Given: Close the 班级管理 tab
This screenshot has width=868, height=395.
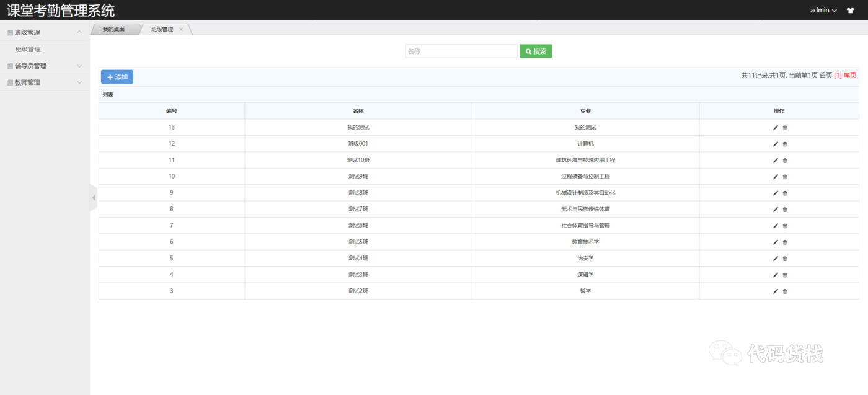Looking at the screenshot, I should click(x=181, y=29).
